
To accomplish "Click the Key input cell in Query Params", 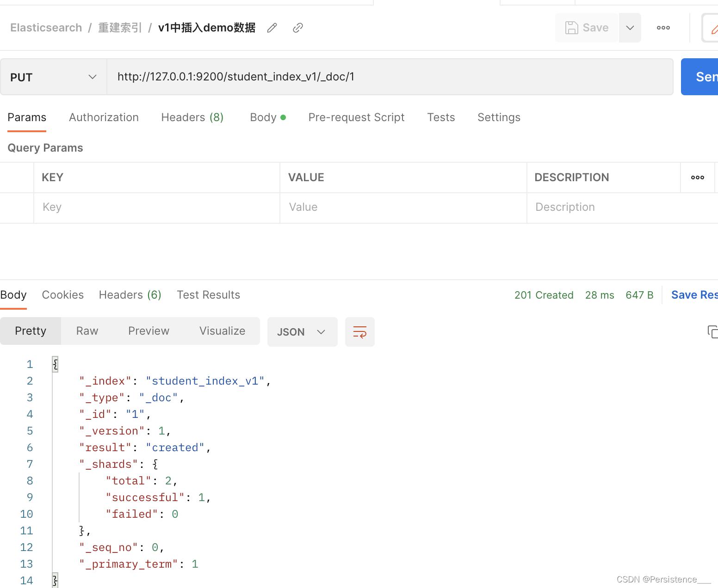I will tap(157, 208).
